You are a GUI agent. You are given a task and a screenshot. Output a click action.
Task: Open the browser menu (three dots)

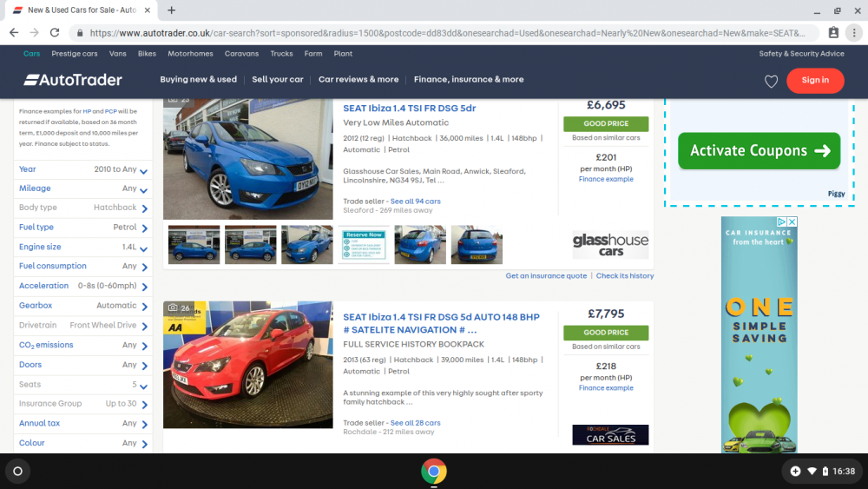(x=854, y=33)
